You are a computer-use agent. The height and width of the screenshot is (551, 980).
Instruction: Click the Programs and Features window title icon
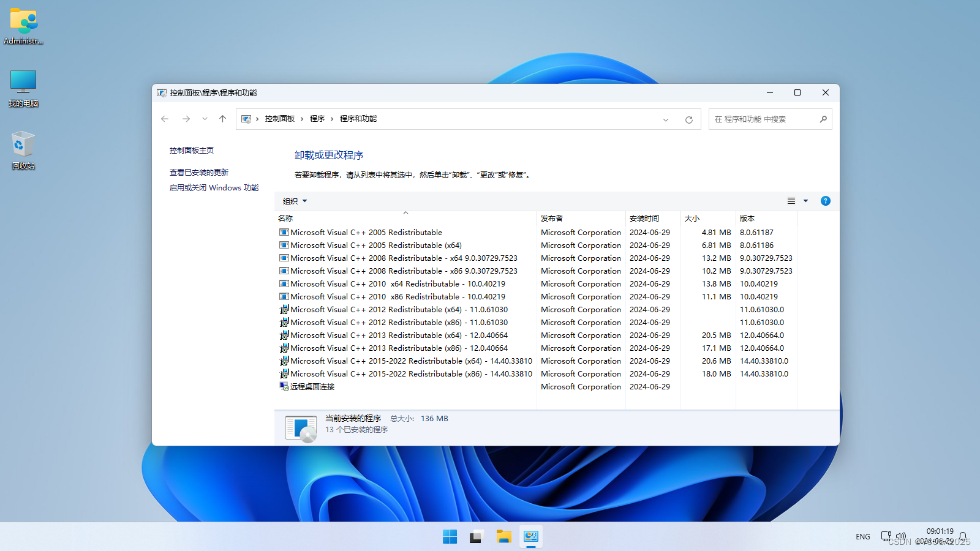[162, 93]
